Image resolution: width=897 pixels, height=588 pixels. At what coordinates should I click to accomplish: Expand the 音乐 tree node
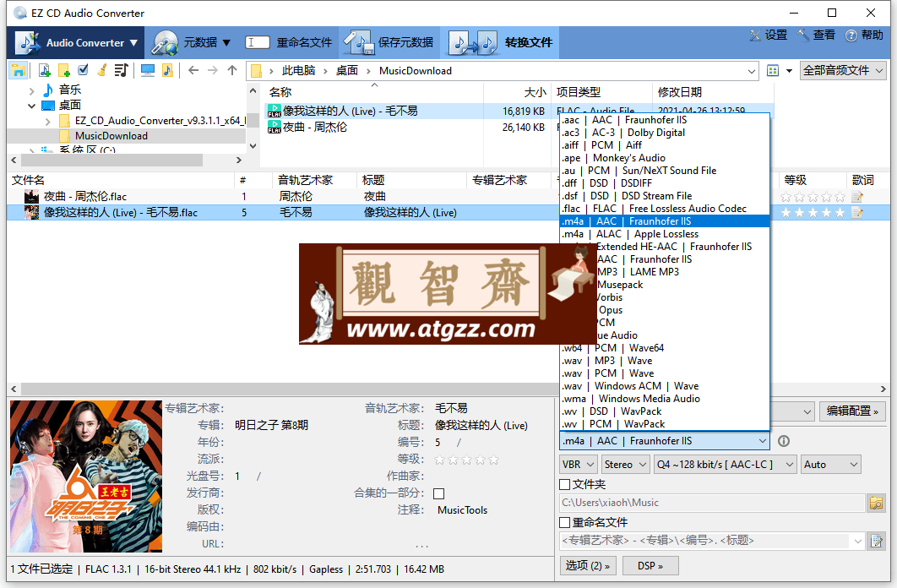(x=32, y=90)
